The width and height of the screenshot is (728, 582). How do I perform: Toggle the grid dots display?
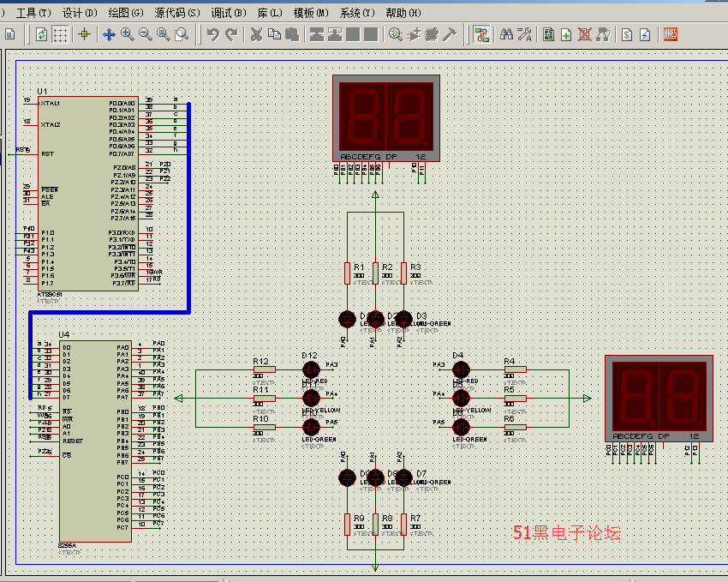[x=60, y=34]
